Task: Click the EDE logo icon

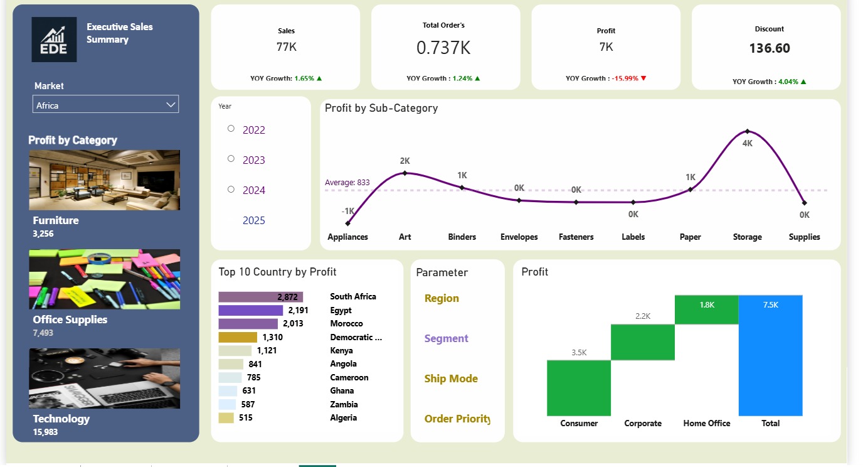Action: (54, 40)
